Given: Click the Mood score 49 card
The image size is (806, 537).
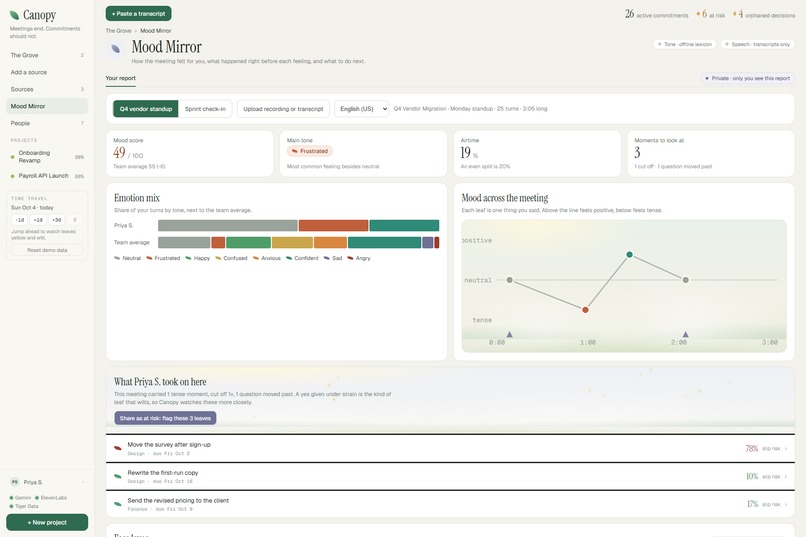Looking at the screenshot, I should (190, 154).
